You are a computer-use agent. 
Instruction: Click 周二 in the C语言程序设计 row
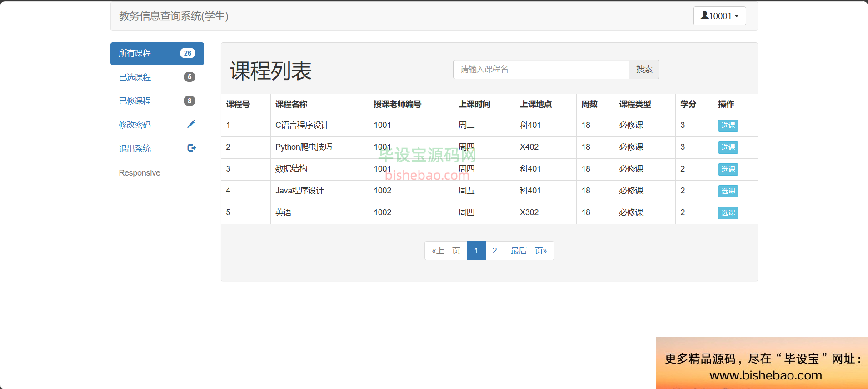pyautogui.click(x=466, y=125)
